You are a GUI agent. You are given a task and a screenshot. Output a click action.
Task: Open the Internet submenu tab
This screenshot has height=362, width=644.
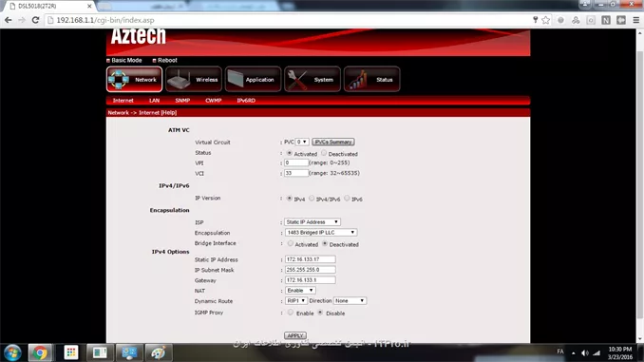tap(123, 101)
